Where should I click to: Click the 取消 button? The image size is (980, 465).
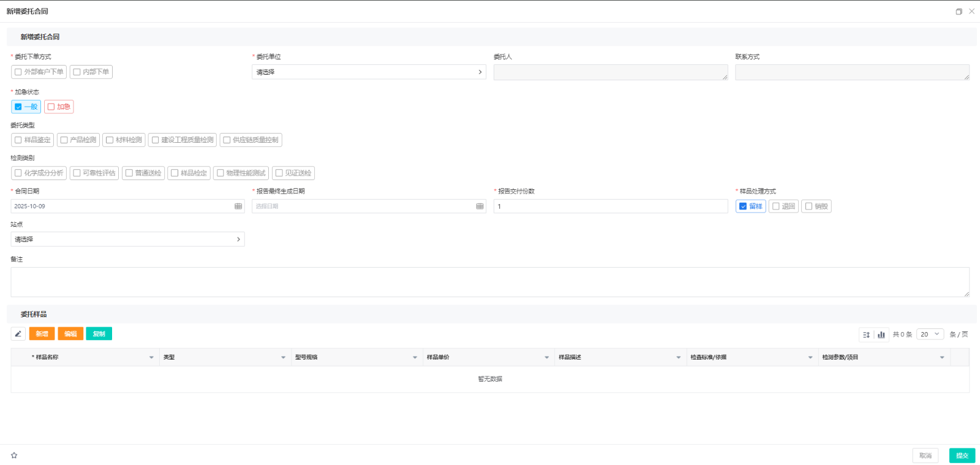925,456
